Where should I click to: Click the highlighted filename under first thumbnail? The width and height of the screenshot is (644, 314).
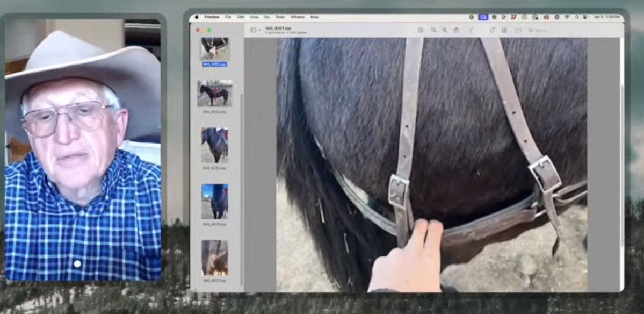(214, 65)
